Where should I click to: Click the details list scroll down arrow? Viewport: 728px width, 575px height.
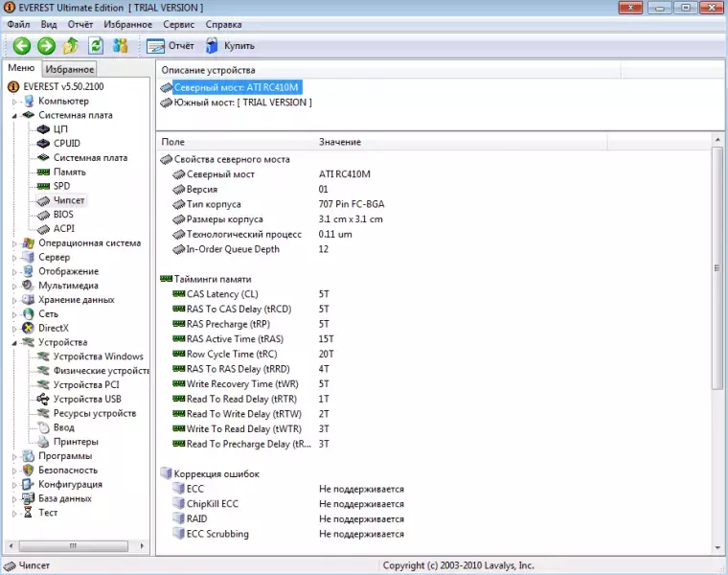click(717, 547)
